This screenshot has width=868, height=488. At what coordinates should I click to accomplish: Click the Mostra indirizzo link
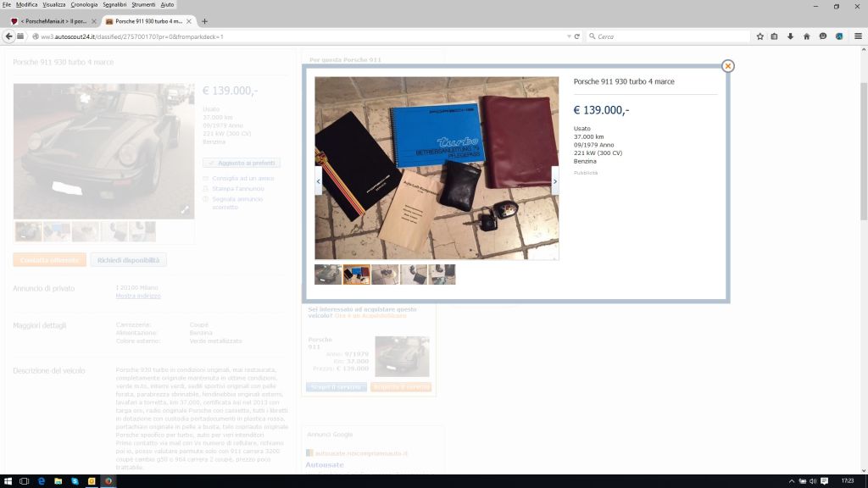(138, 296)
